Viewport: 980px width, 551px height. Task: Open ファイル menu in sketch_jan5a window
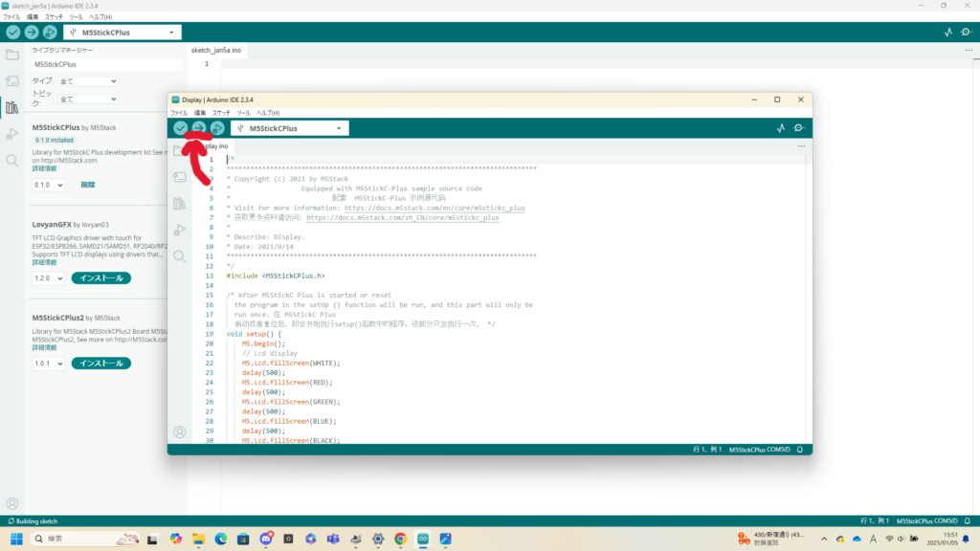click(11, 17)
